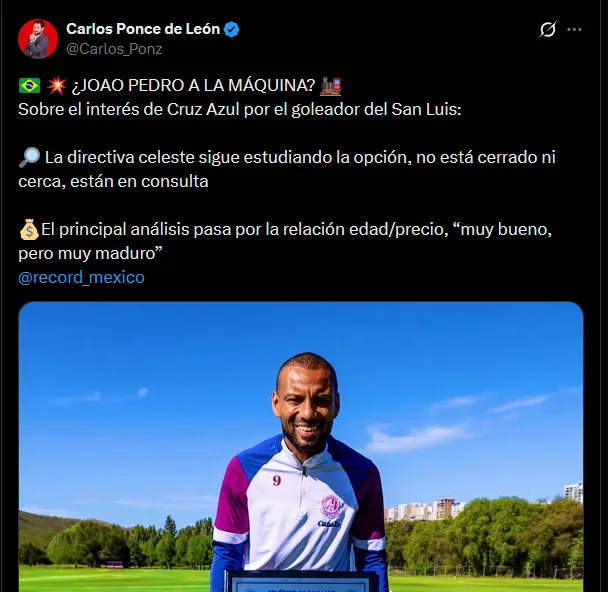This screenshot has width=608, height=592.
Task: Click the blue verified badge
Action: 232,29
